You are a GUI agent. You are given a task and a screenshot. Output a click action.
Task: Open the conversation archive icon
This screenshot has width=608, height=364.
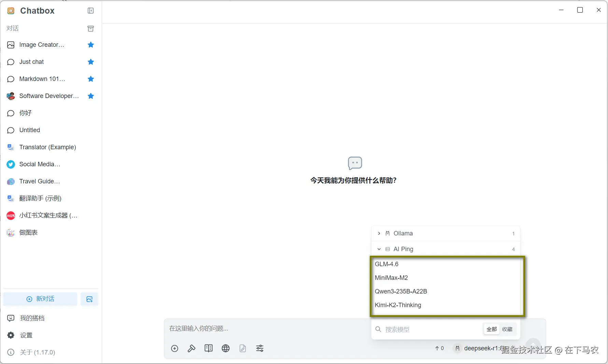(x=90, y=29)
